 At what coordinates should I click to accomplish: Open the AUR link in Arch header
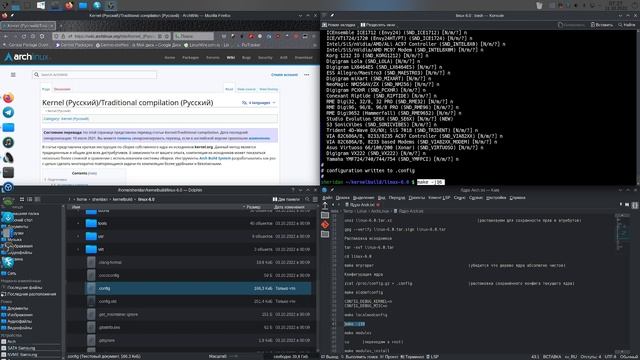point(284,58)
